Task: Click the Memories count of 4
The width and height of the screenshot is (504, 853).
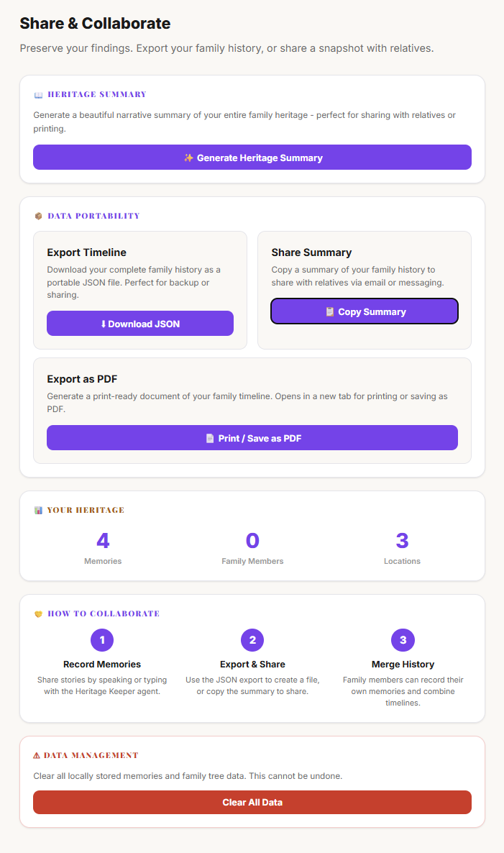Action: click(103, 541)
